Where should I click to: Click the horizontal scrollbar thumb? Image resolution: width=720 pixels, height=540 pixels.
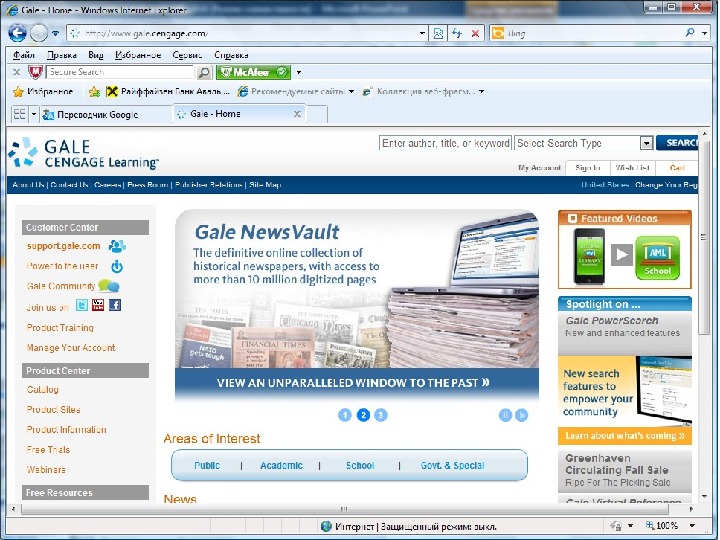(x=343, y=509)
